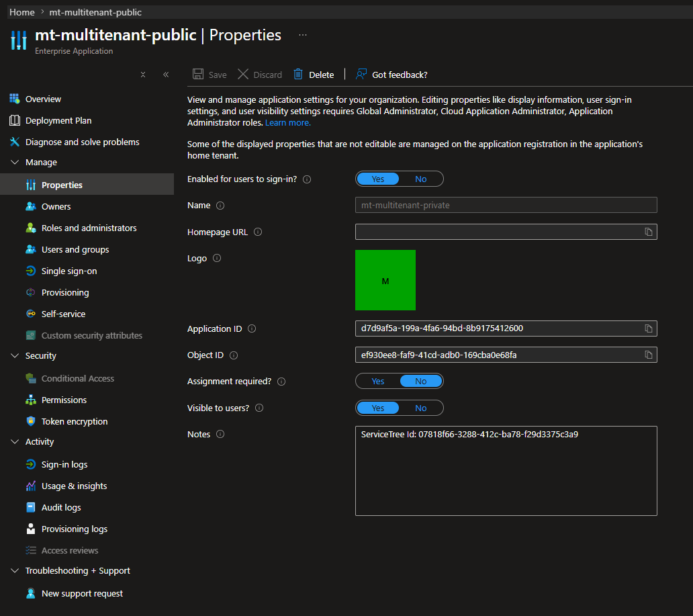Collapse the Manage section
The width and height of the screenshot is (693, 616).
[15, 163]
